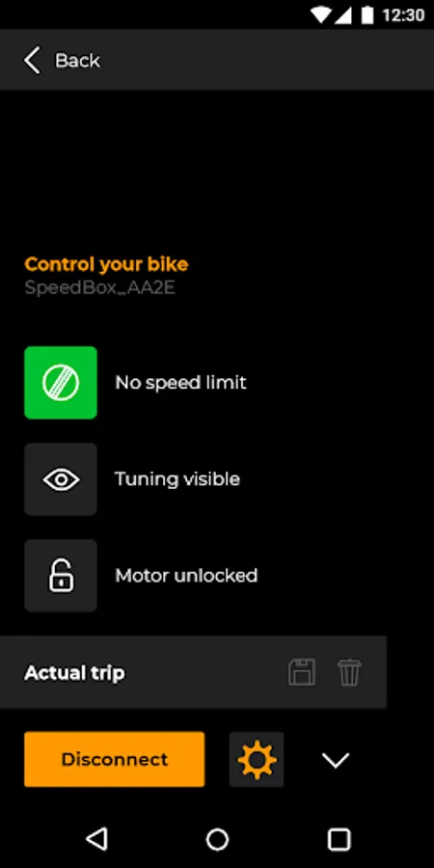Tap the Control your bike heading

click(x=107, y=264)
